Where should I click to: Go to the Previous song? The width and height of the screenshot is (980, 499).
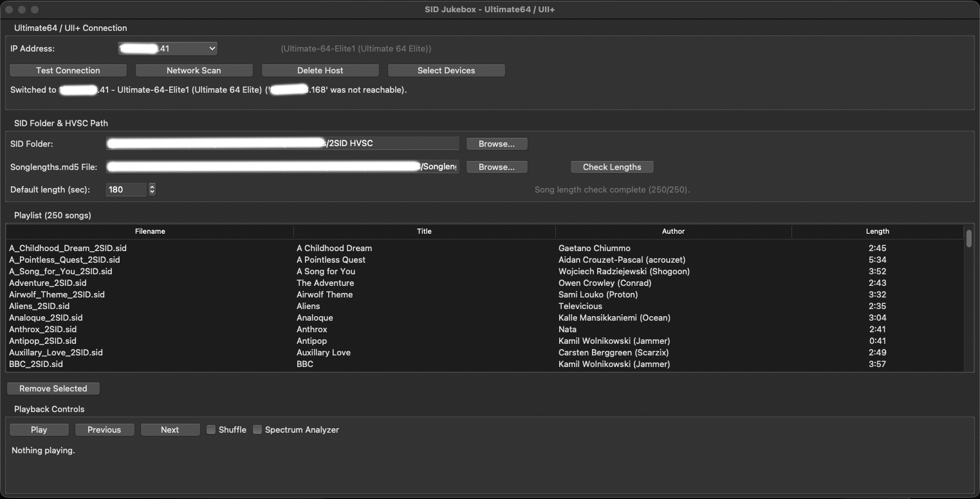click(104, 429)
